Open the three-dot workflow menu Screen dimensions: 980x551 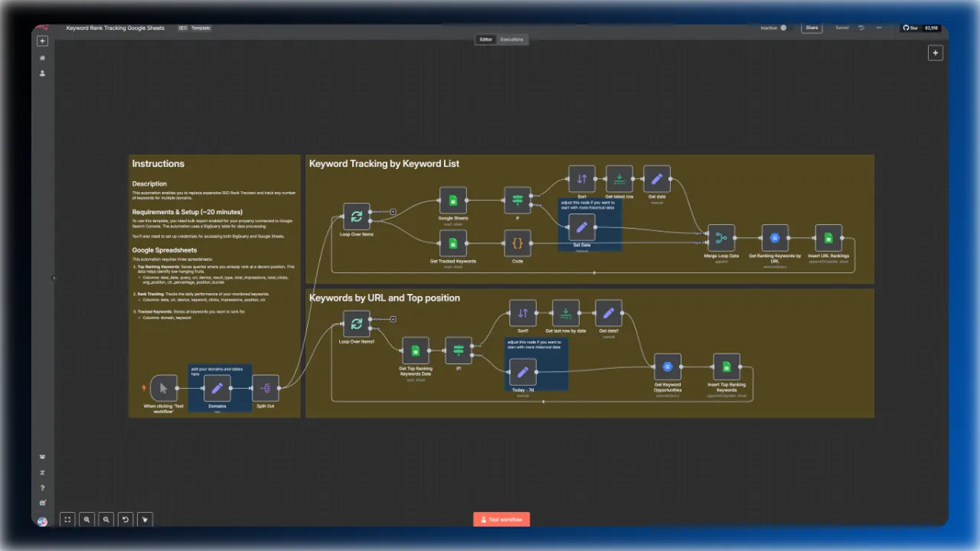click(879, 28)
